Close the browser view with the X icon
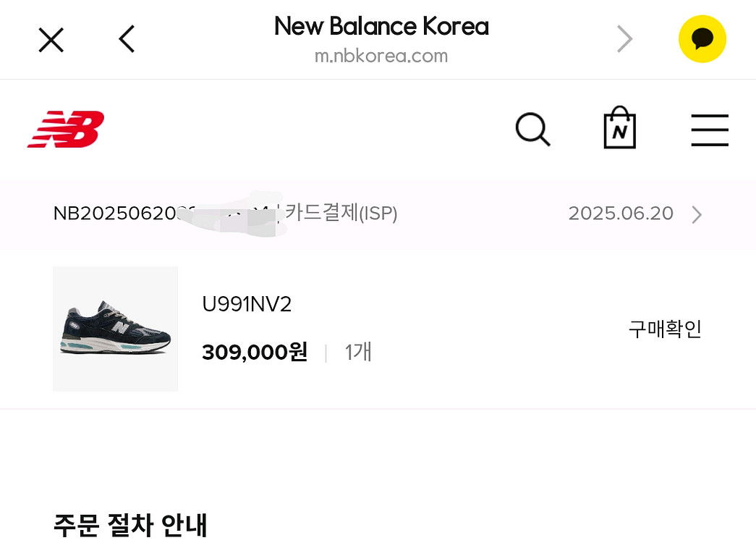The width and height of the screenshot is (756, 543). click(x=51, y=40)
